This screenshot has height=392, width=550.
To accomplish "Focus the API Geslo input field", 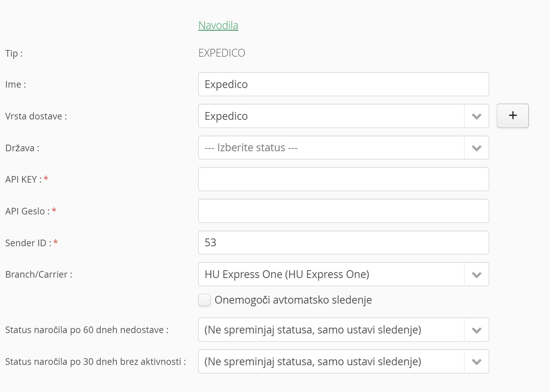I will point(343,211).
